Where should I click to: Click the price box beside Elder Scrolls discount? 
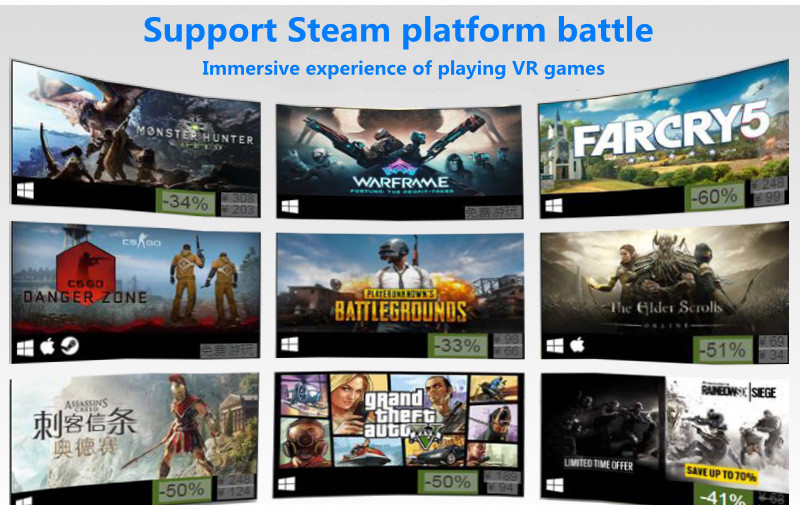tap(771, 348)
